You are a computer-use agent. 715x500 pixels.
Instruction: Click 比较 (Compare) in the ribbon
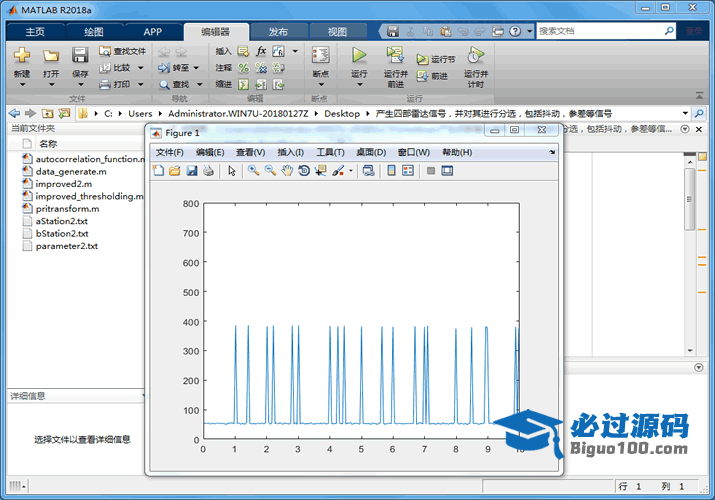(115, 68)
